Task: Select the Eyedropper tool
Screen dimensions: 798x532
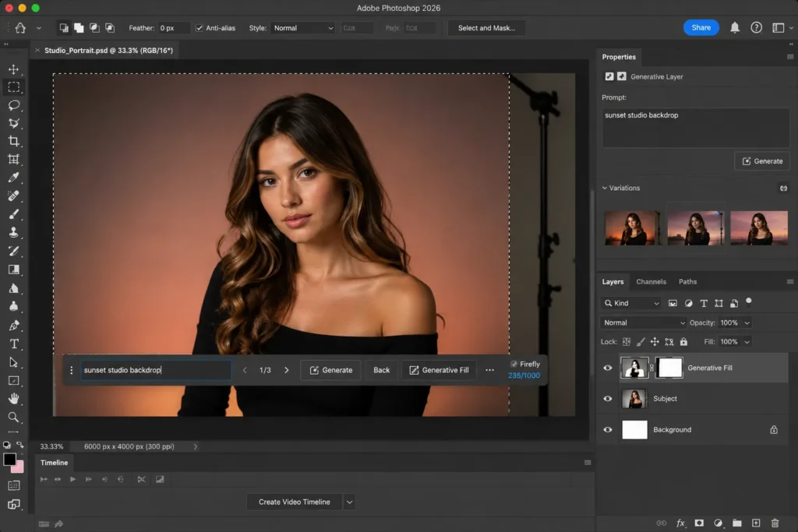Action: coord(14,178)
